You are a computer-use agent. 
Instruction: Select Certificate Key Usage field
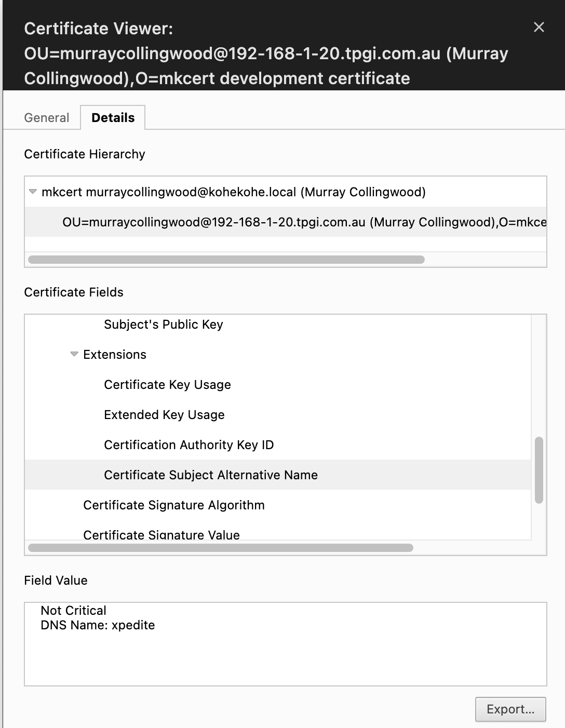pyautogui.click(x=167, y=385)
